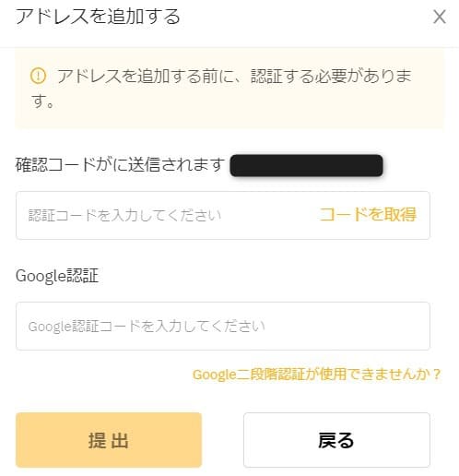Click the orange exclamation warning icon
This screenshot has height=476, width=459.
[x=38, y=76]
